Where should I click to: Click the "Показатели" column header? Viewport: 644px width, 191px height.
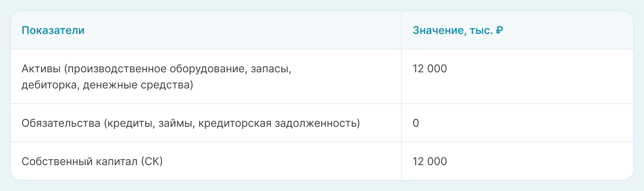53,30
